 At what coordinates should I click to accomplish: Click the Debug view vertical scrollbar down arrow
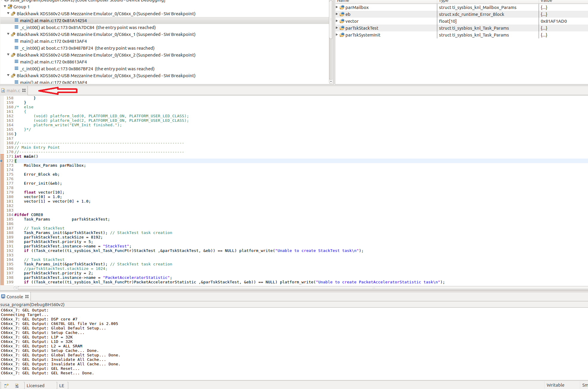pyautogui.click(x=331, y=81)
